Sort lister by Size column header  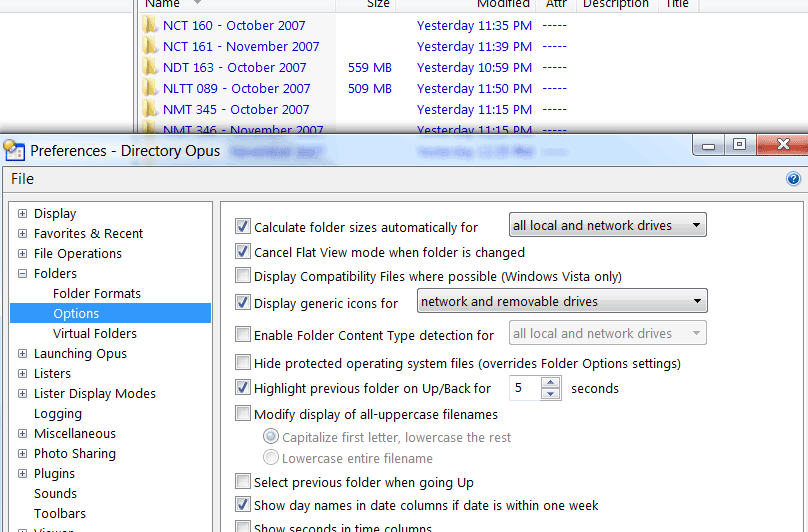pyautogui.click(x=365, y=4)
